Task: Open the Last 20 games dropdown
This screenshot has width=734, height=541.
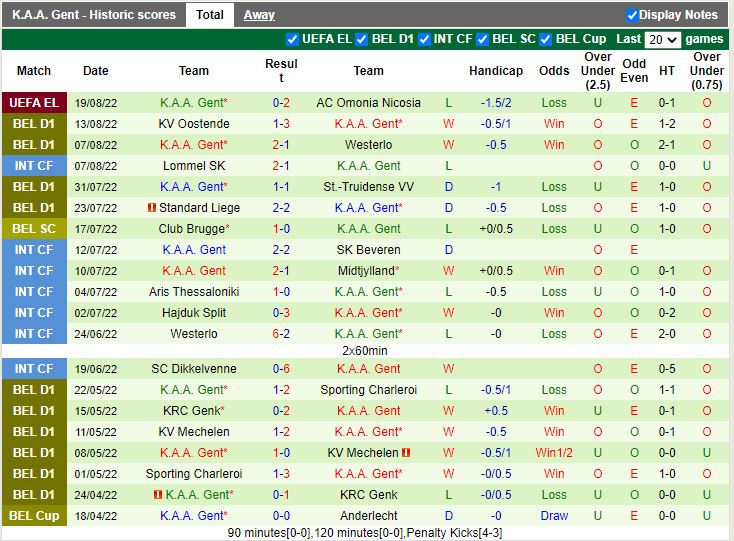Action: (662, 40)
